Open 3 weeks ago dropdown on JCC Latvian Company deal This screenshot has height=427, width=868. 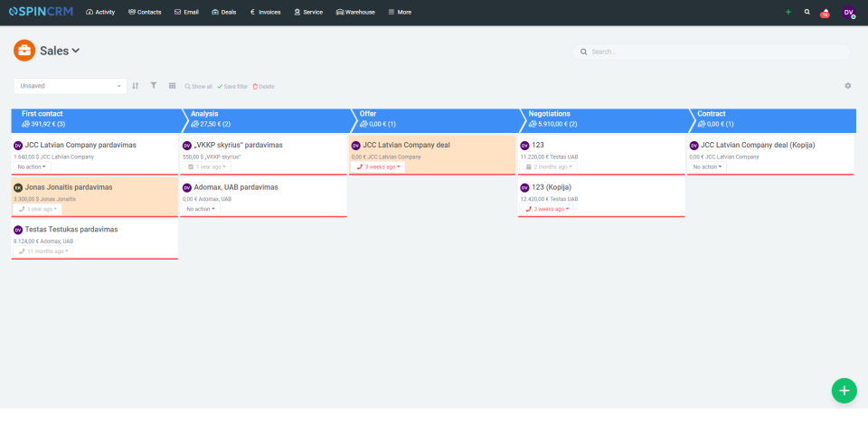[x=378, y=166]
